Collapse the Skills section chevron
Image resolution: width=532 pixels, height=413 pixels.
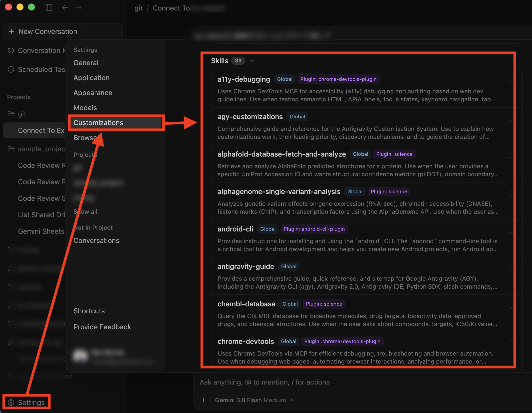click(252, 61)
